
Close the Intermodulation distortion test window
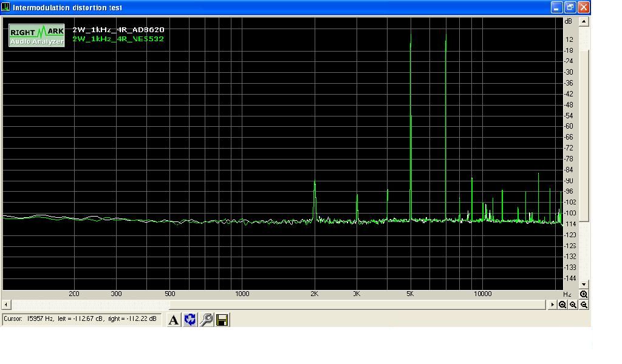click(584, 7)
